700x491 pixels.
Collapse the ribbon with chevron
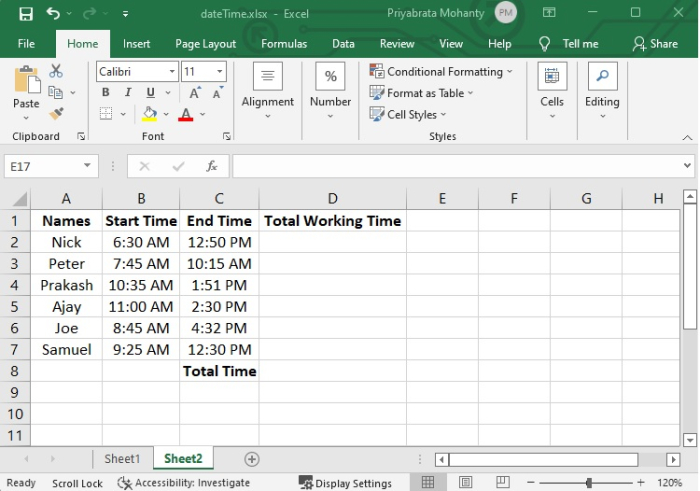coord(688,138)
